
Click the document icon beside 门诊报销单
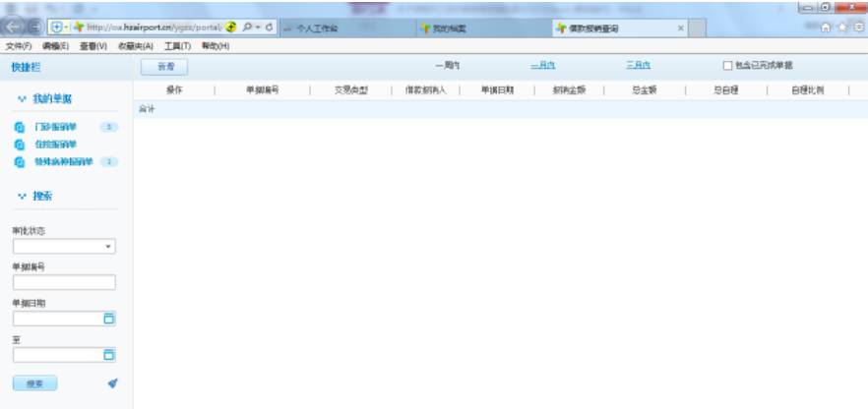(20, 128)
